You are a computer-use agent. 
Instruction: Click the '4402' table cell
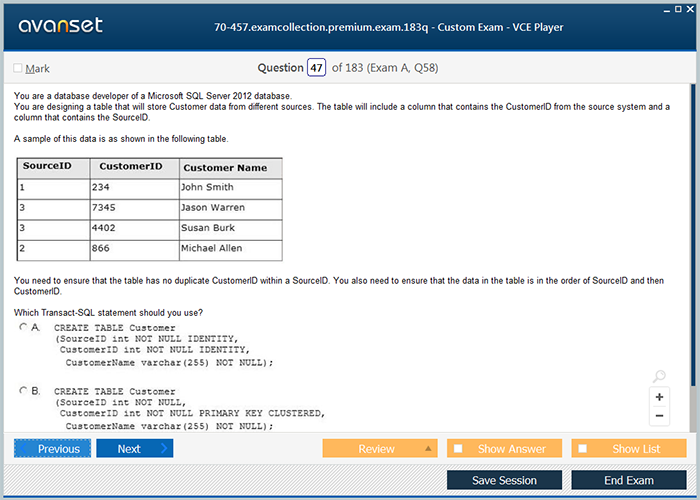coord(134,228)
